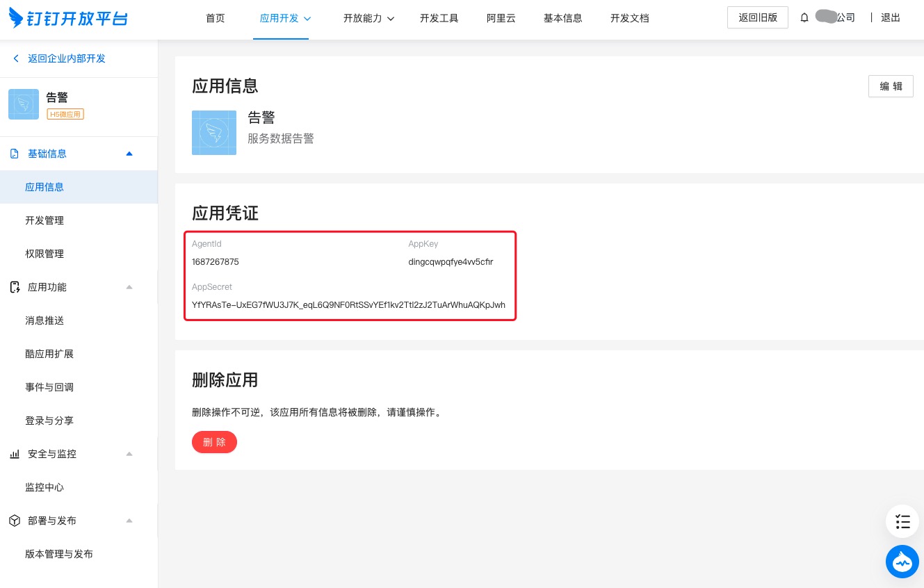Open the 开放能力 dropdown menu

click(368, 19)
